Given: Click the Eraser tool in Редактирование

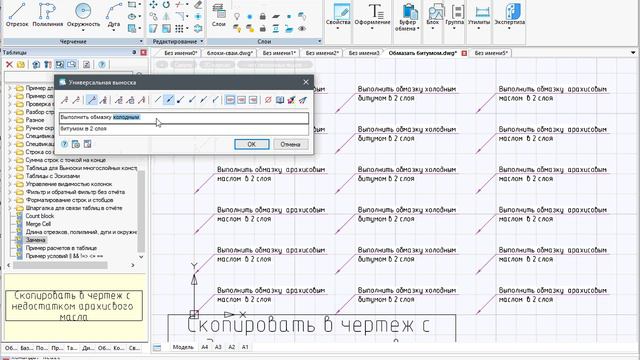Looking at the screenshot, I should coord(198,4).
